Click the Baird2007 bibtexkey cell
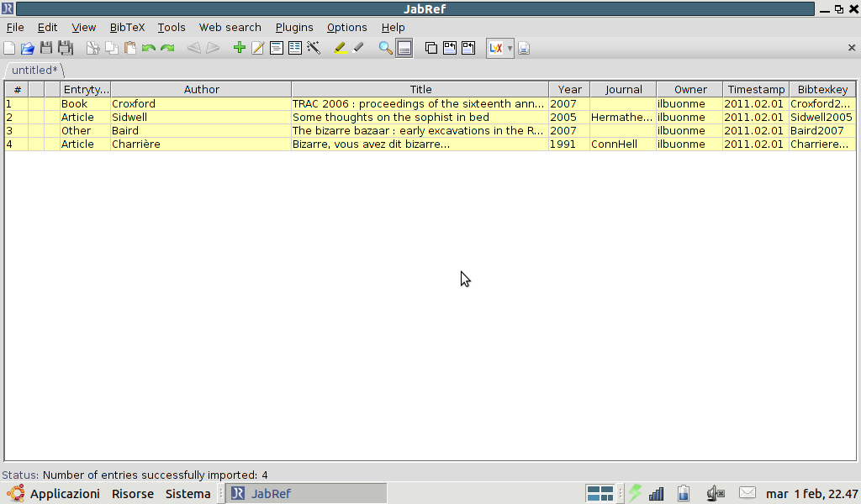861x504 pixels. [822, 130]
